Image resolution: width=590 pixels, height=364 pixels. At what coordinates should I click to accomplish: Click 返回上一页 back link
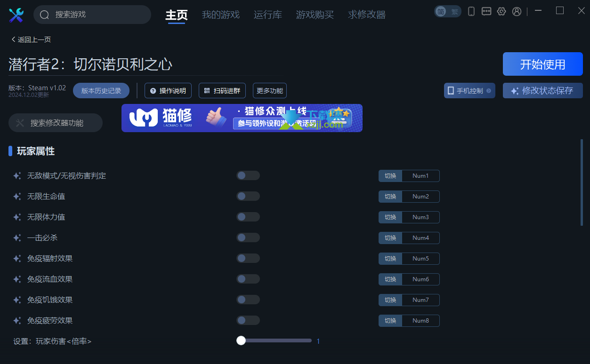click(31, 40)
